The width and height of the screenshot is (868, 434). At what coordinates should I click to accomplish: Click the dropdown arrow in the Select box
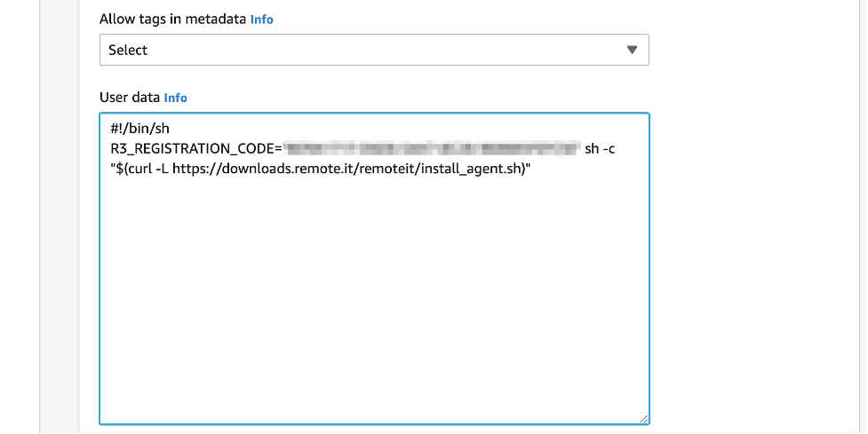[633, 50]
